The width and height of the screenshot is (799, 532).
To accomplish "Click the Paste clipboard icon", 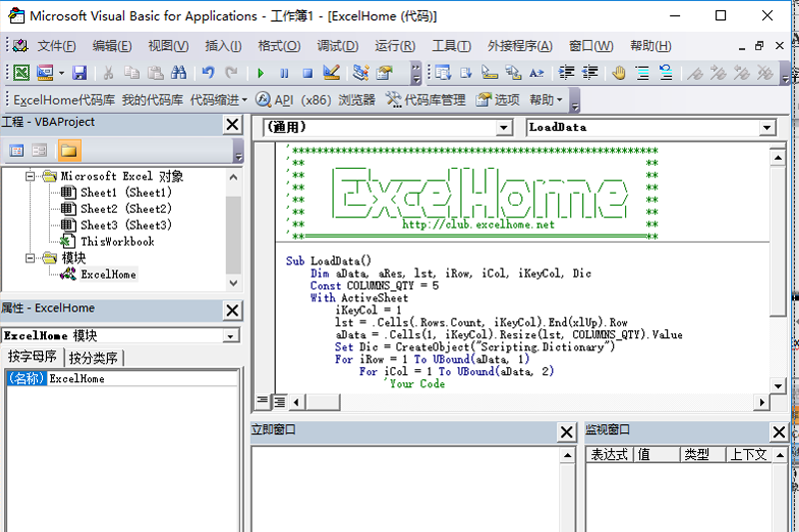I will pyautogui.click(x=155, y=73).
